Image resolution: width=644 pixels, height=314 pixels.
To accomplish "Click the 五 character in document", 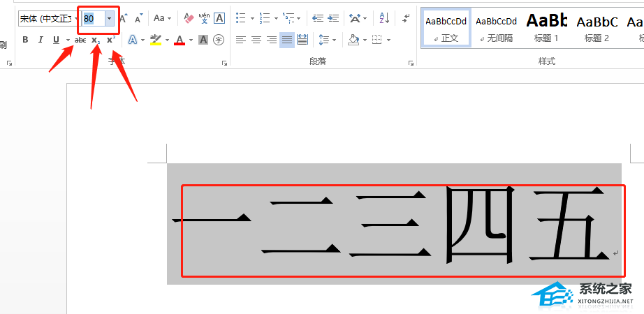I will 569,224.
